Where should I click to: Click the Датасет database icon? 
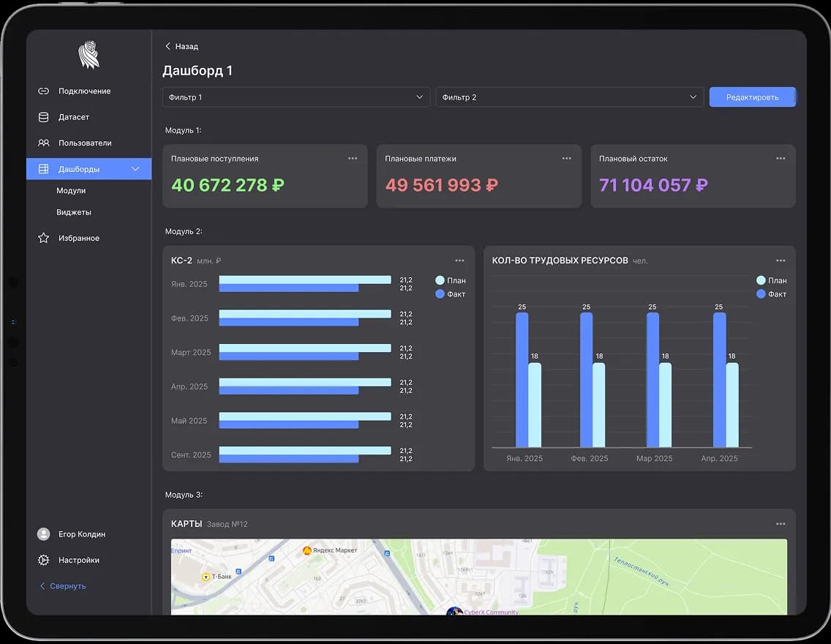[44, 117]
